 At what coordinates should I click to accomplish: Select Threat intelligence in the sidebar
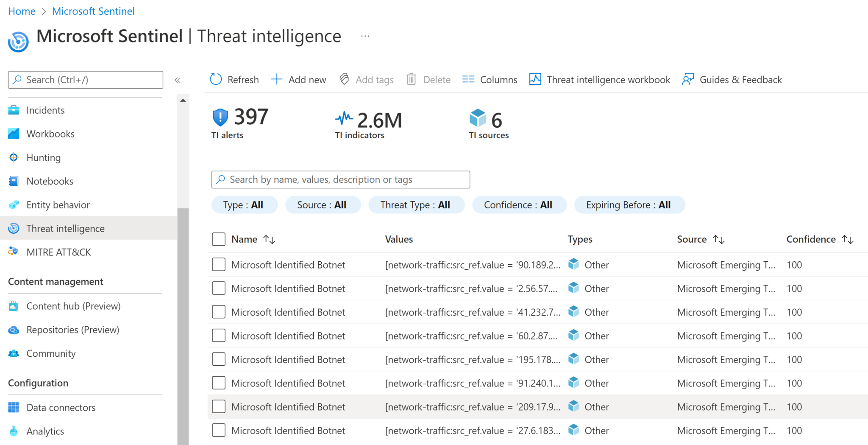pos(65,228)
